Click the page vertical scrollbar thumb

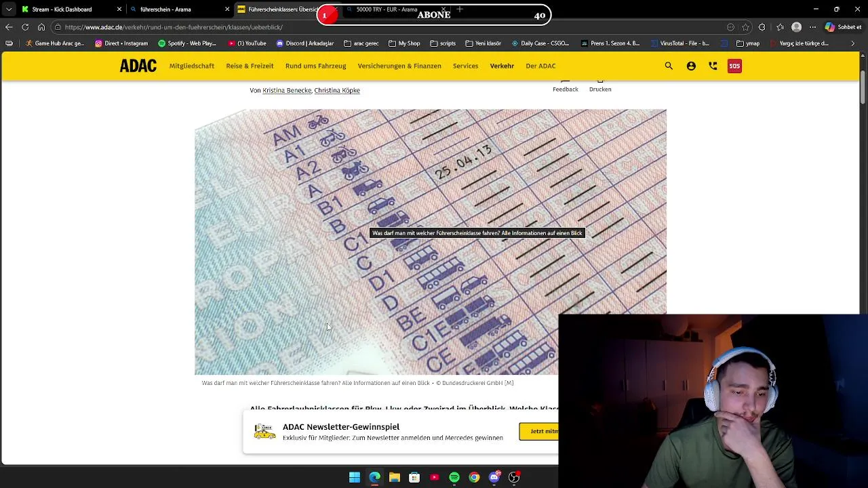pyautogui.click(x=863, y=87)
